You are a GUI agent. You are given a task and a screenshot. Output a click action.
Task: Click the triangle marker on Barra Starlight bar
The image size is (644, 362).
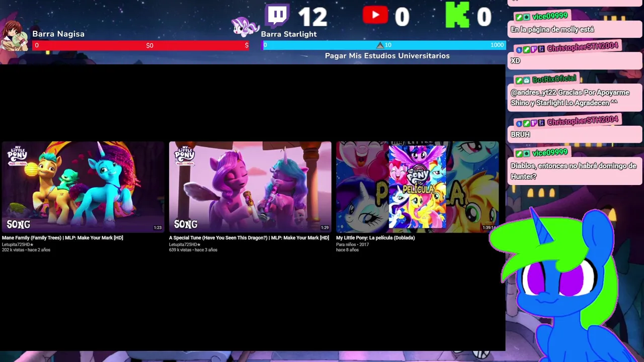(x=380, y=45)
